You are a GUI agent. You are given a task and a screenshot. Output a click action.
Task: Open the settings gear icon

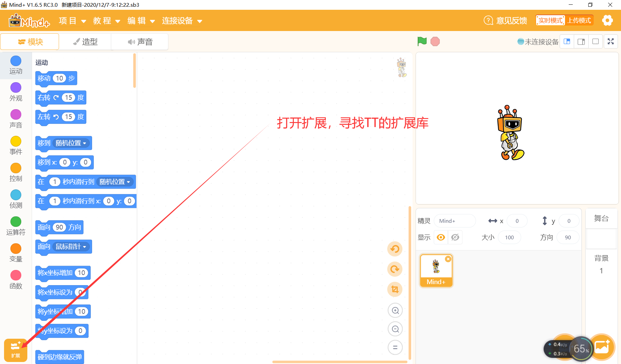click(x=607, y=20)
